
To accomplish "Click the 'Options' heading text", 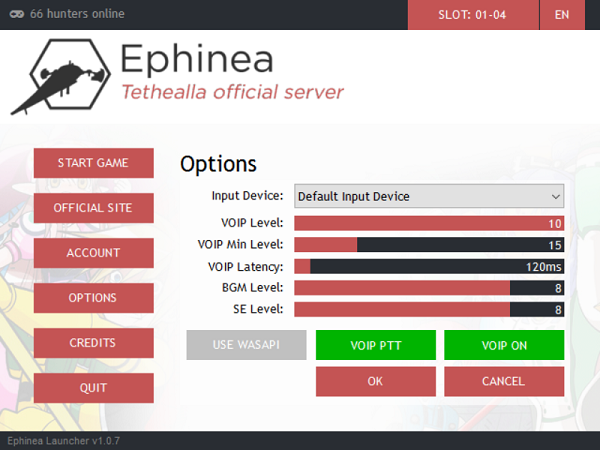I will [218, 164].
